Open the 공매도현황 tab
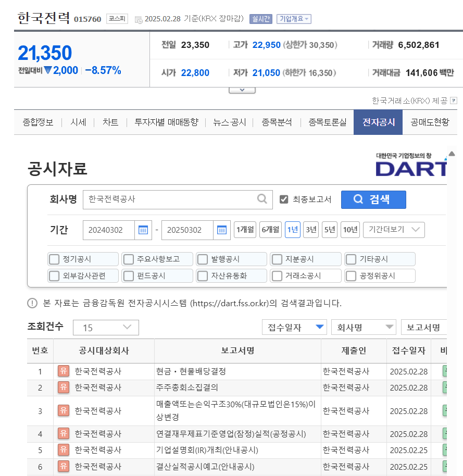This screenshot has width=463, height=476. click(430, 122)
